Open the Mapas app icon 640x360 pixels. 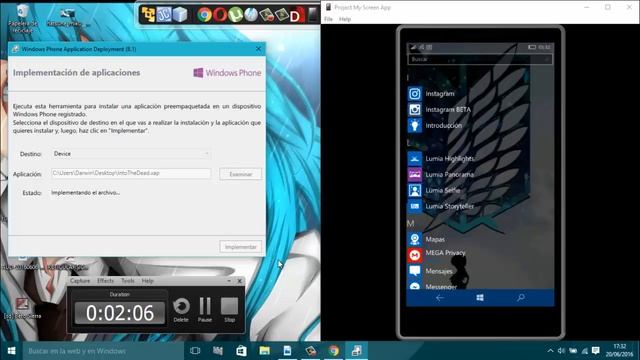[x=415, y=239]
